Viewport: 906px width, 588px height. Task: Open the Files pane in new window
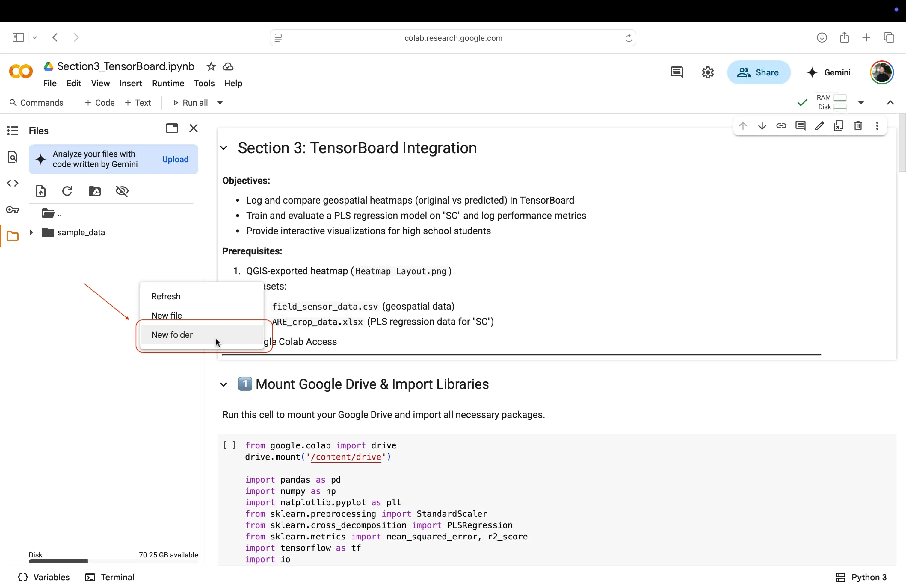172,128
